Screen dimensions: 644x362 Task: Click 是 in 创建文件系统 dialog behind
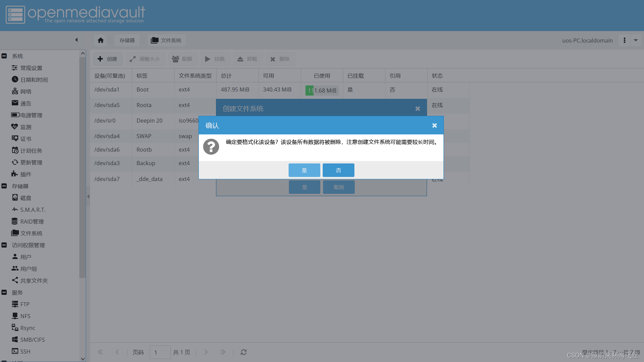click(304, 187)
